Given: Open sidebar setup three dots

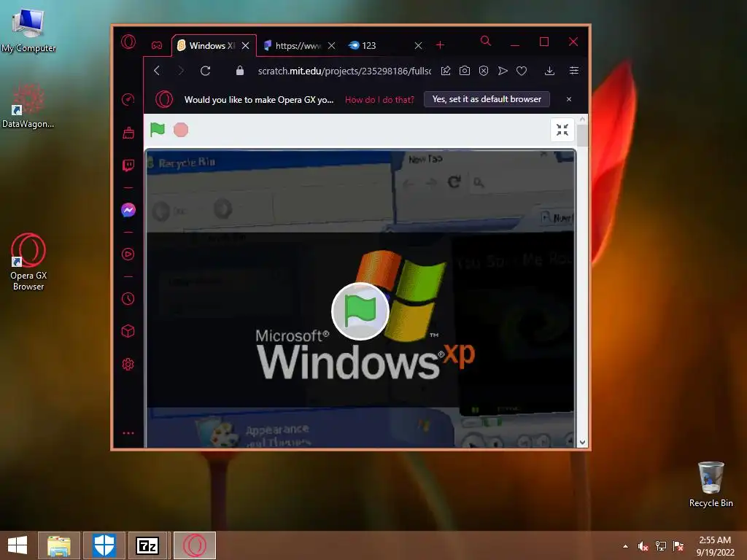Looking at the screenshot, I should click(128, 433).
